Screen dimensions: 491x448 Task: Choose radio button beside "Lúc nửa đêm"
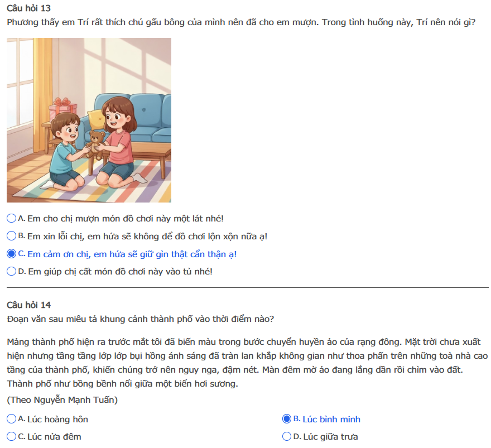point(11,436)
